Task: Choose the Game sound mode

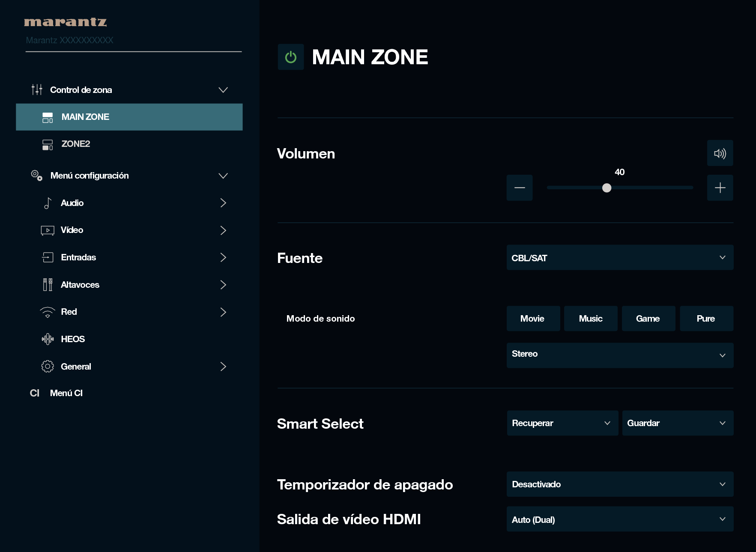Action: (648, 319)
